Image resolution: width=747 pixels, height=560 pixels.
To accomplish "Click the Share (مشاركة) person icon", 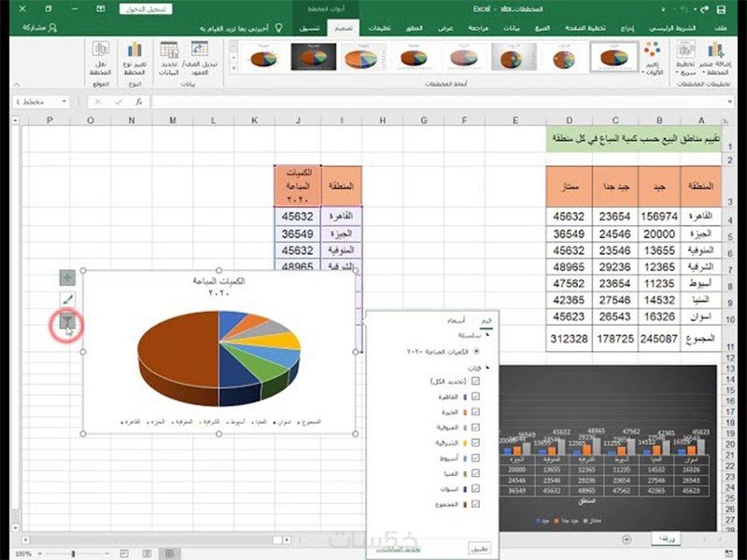I will 52,28.
